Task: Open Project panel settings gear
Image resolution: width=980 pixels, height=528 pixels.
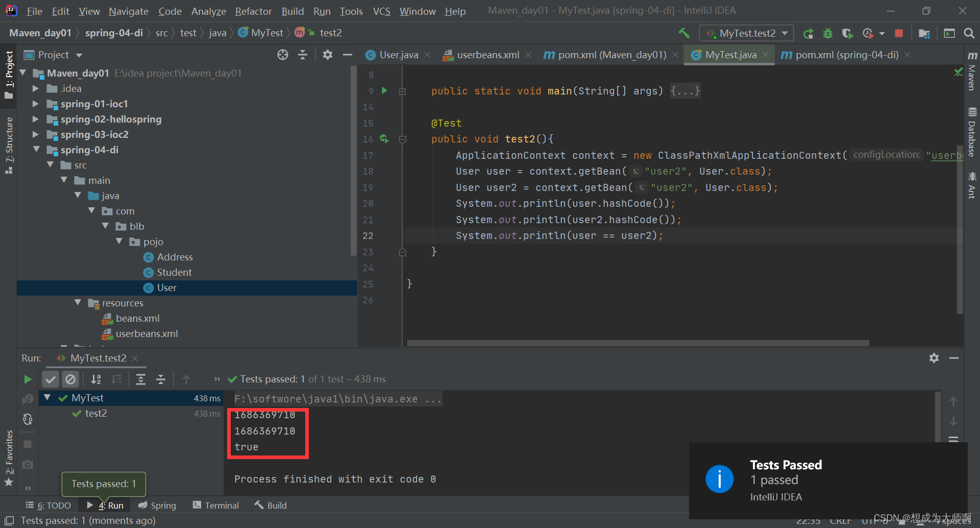Action: point(328,55)
